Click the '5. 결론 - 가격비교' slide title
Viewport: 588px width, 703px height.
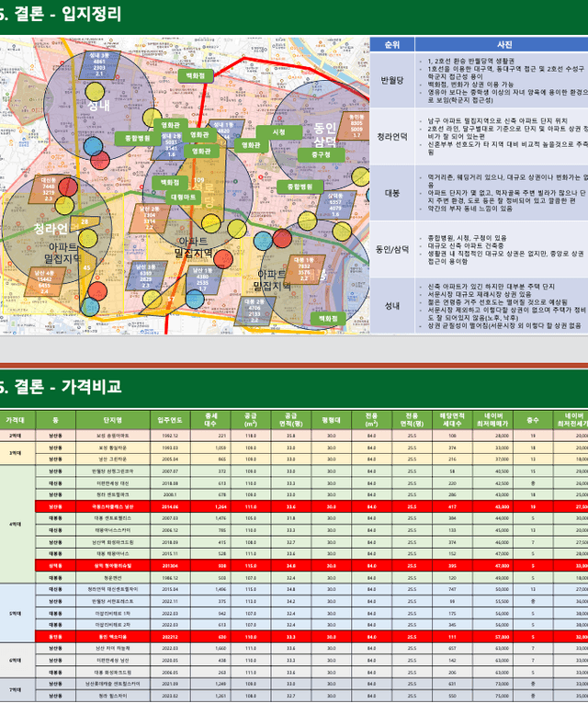[61, 386]
